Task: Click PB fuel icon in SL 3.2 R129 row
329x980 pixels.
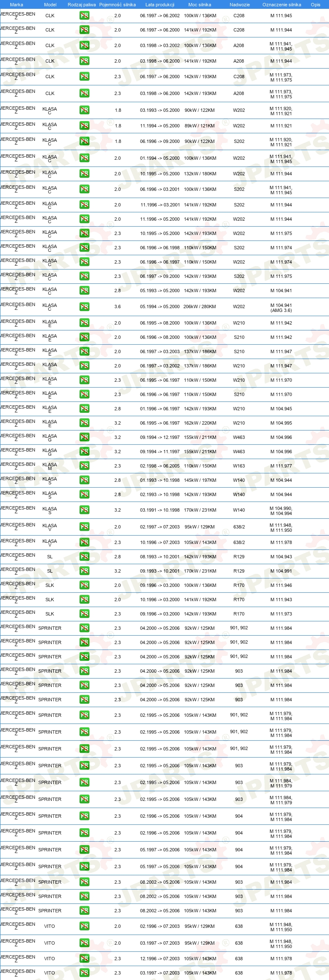Action: click(x=84, y=571)
